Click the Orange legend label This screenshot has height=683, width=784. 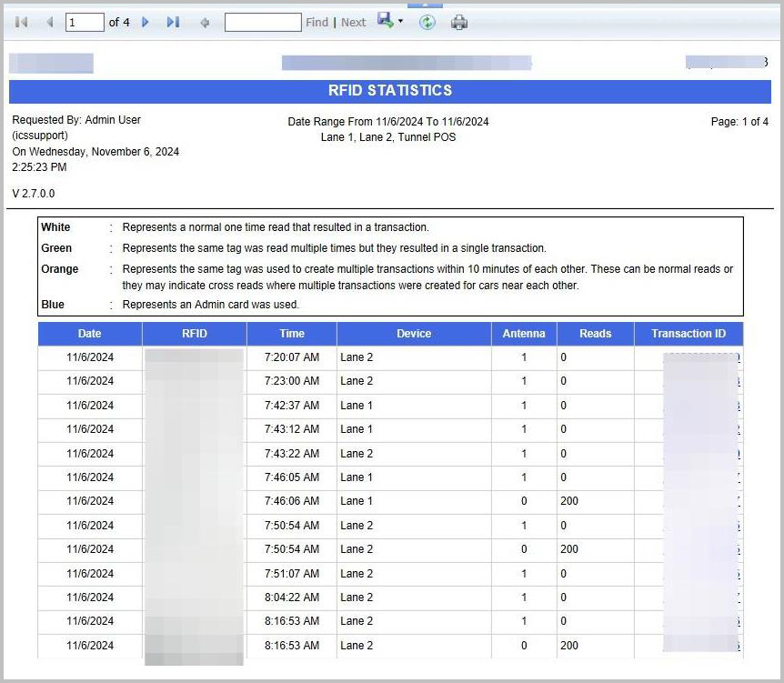[60, 269]
